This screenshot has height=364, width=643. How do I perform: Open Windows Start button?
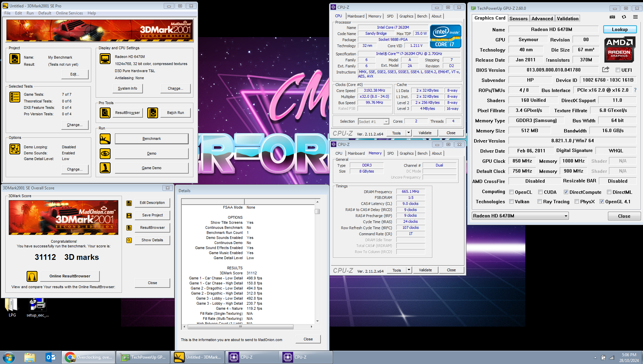8,357
